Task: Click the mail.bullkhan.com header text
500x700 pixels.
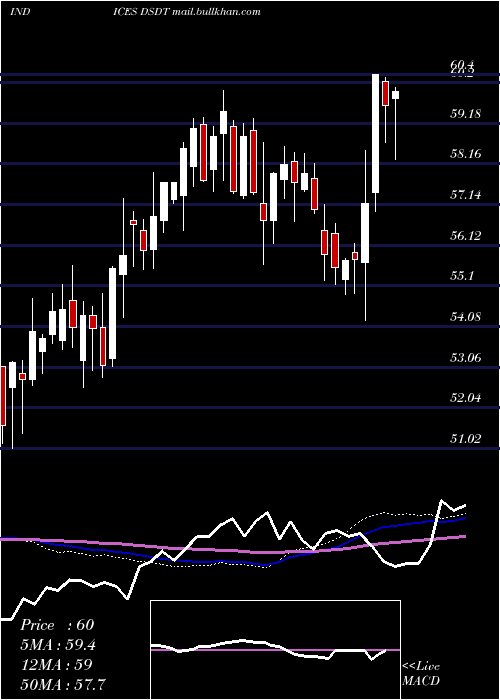Action: (216, 12)
